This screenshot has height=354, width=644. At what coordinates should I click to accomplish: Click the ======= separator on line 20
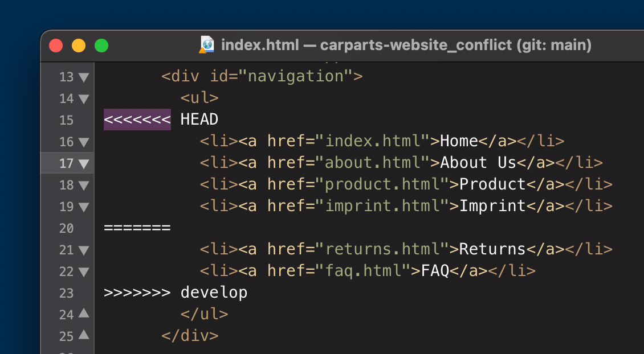[x=137, y=228]
